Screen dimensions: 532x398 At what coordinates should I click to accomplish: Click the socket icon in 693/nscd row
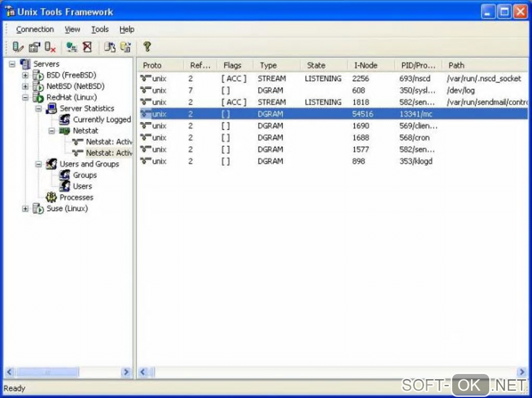tap(146, 79)
